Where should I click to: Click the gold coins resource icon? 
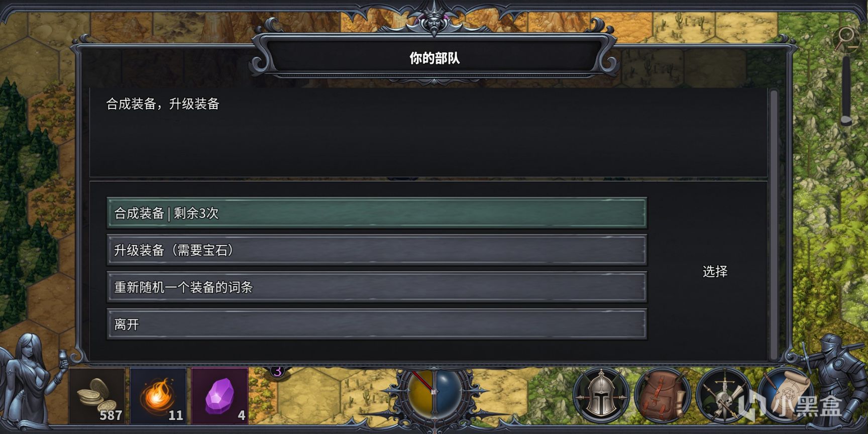[x=96, y=396]
